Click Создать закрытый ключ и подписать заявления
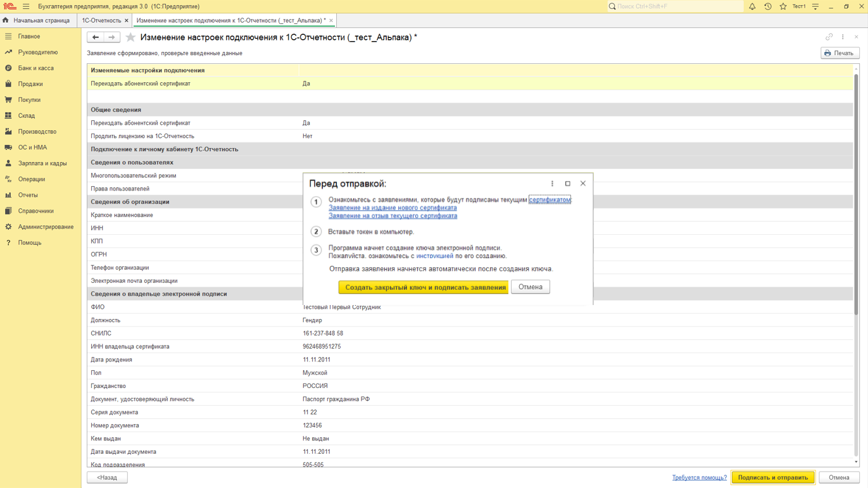 pos(424,287)
